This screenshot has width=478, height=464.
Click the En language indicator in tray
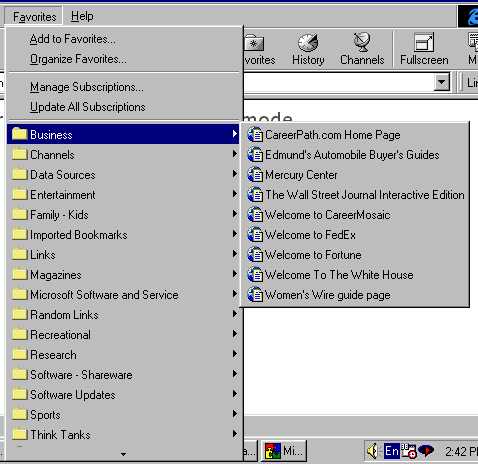tap(391, 451)
